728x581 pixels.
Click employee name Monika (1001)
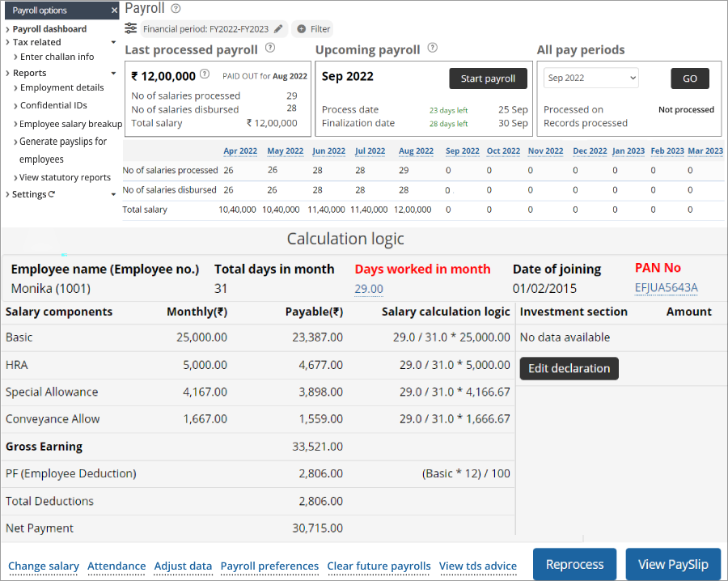click(51, 288)
